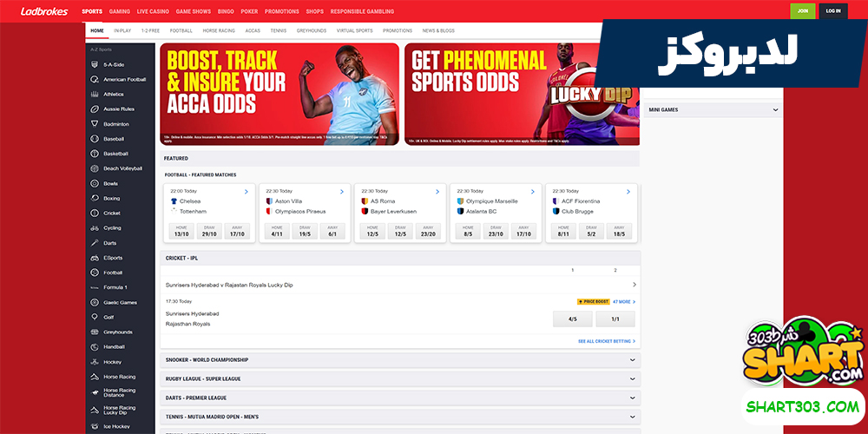The height and width of the screenshot is (434, 868).
Task: Click the green Join button
Action: click(803, 11)
